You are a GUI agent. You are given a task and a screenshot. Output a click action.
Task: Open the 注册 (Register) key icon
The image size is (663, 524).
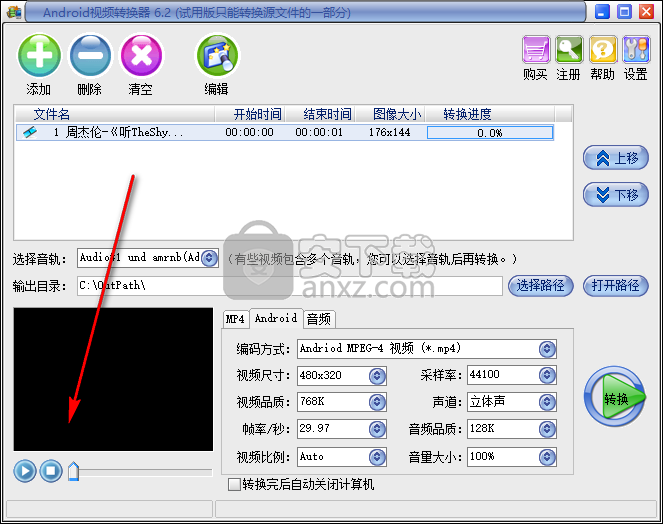[569, 49]
